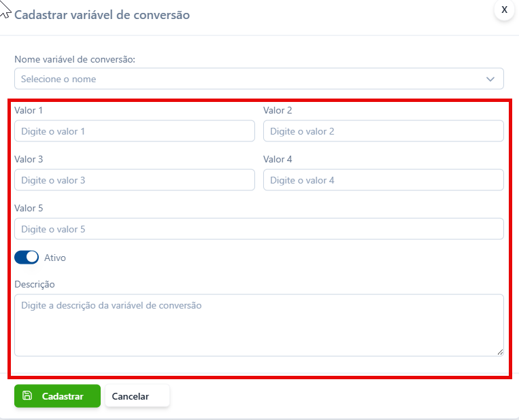Click the Ativo label text
The image size is (519, 420).
[x=55, y=258]
